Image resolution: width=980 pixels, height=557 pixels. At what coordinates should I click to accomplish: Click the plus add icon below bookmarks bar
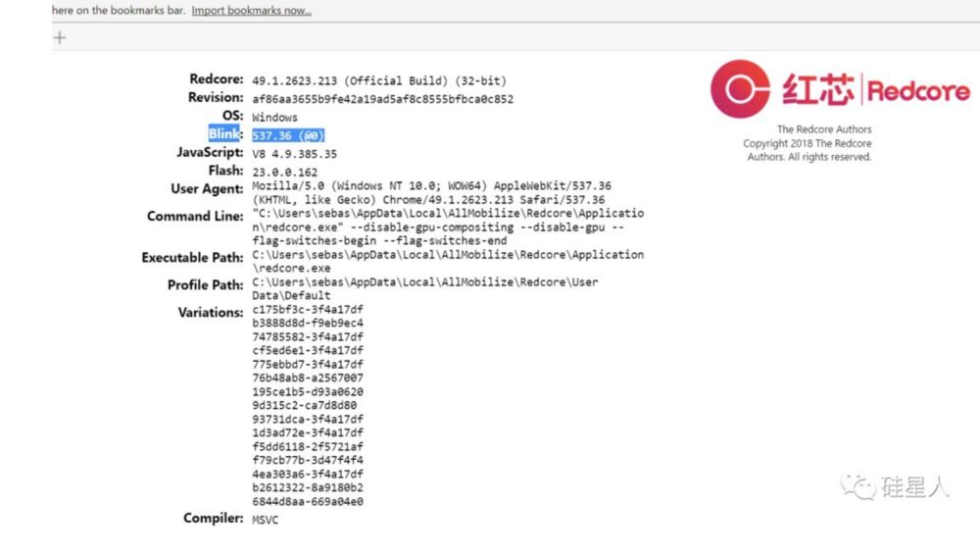pyautogui.click(x=60, y=38)
